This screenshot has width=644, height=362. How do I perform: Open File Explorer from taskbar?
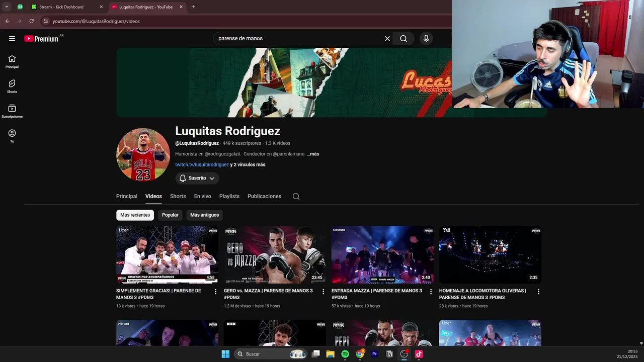point(330,354)
